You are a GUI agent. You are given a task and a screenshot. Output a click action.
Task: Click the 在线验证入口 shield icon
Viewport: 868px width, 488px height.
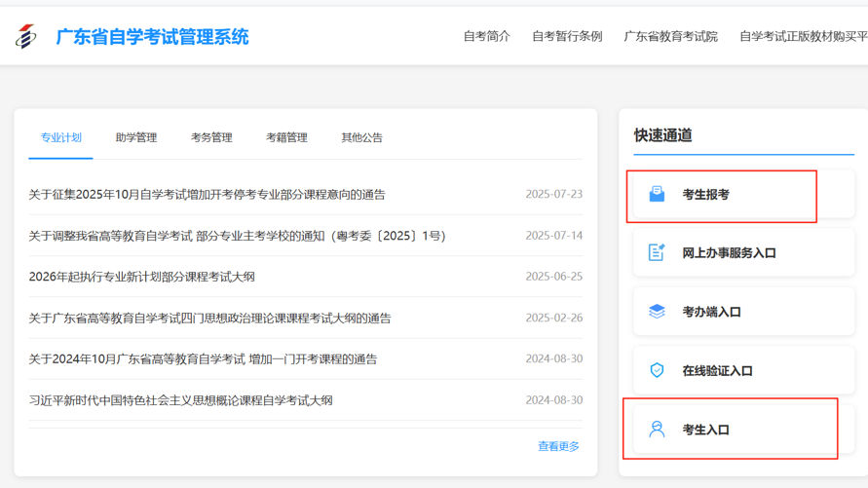point(657,370)
